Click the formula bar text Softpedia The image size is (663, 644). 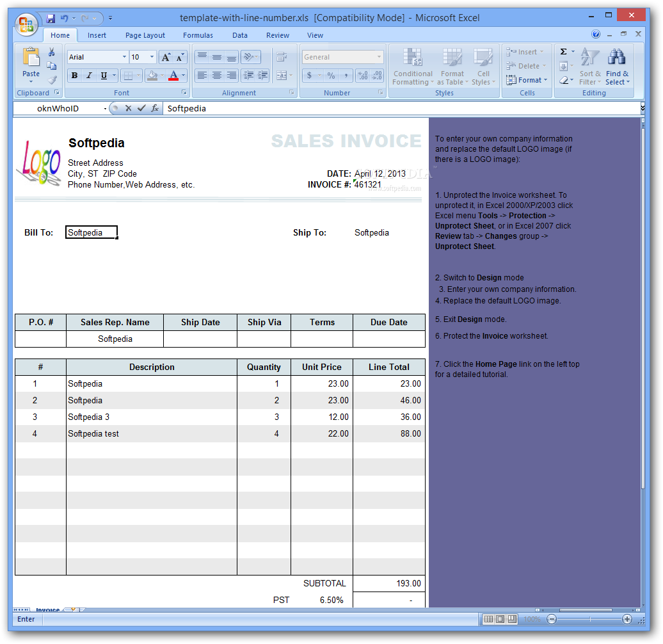[x=186, y=109]
